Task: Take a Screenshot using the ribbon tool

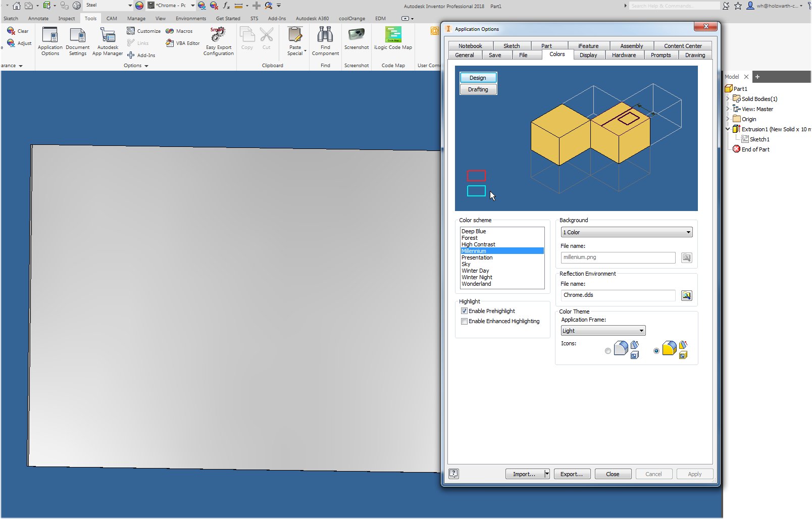Action: tap(356, 41)
